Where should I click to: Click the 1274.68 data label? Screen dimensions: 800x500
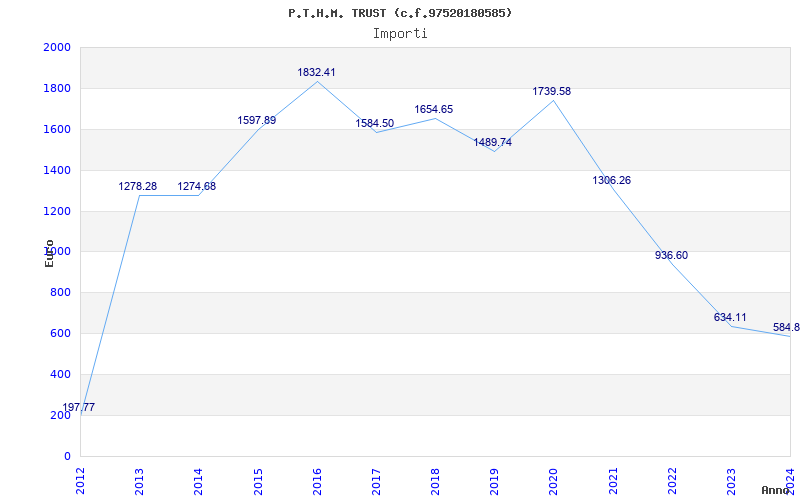pos(196,186)
